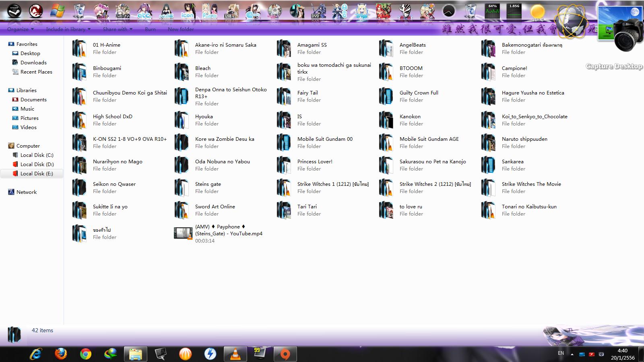Click the CPU meter showing 64%
Image resolution: width=644 pixels, height=362 pixels.
[492, 11]
